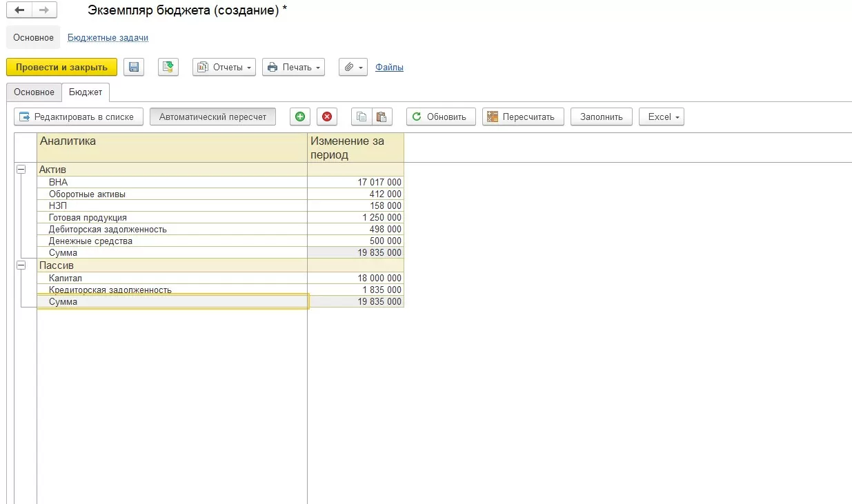852x504 pixels.
Task: Collapse the Пассив group
Action: coord(21,265)
